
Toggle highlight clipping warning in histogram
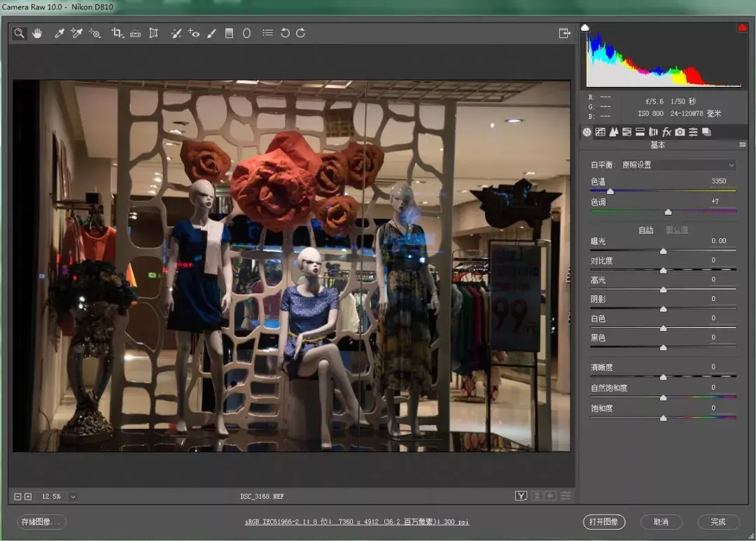tap(741, 28)
